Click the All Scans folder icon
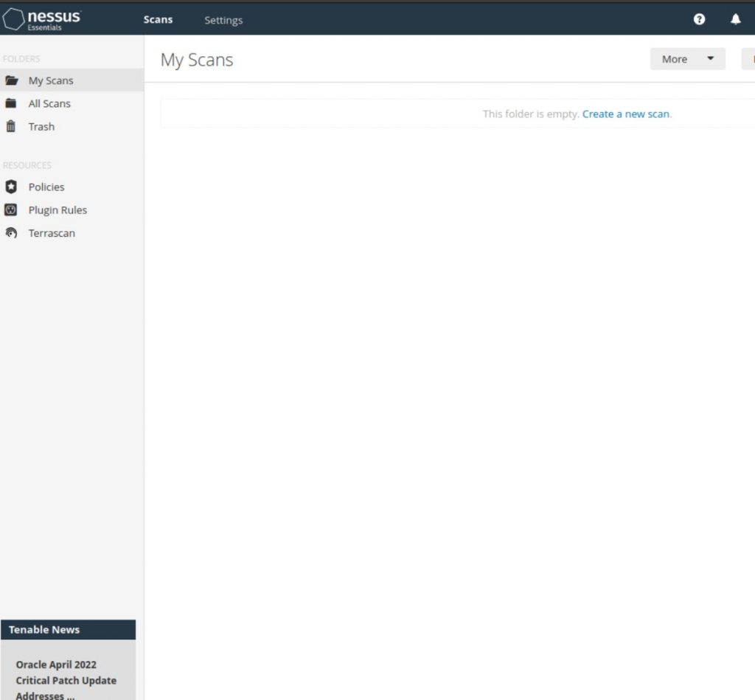 (12, 103)
